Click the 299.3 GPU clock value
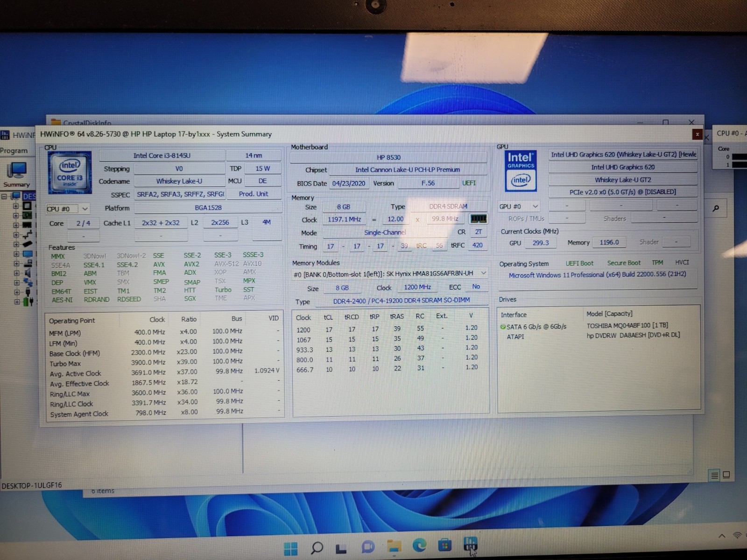Image resolution: width=747 pixels, height=560 pixels. (x=541, y=243)
